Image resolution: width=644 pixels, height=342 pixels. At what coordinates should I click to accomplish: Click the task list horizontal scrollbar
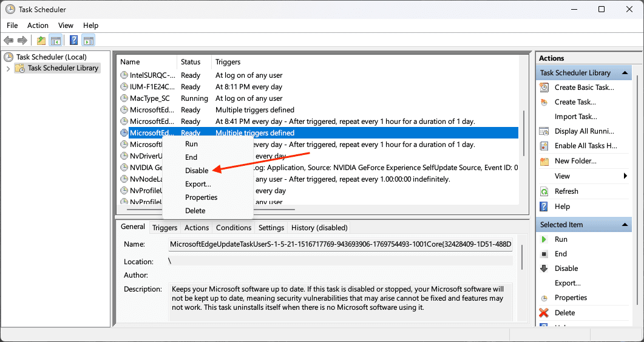(x=211, y=209)
